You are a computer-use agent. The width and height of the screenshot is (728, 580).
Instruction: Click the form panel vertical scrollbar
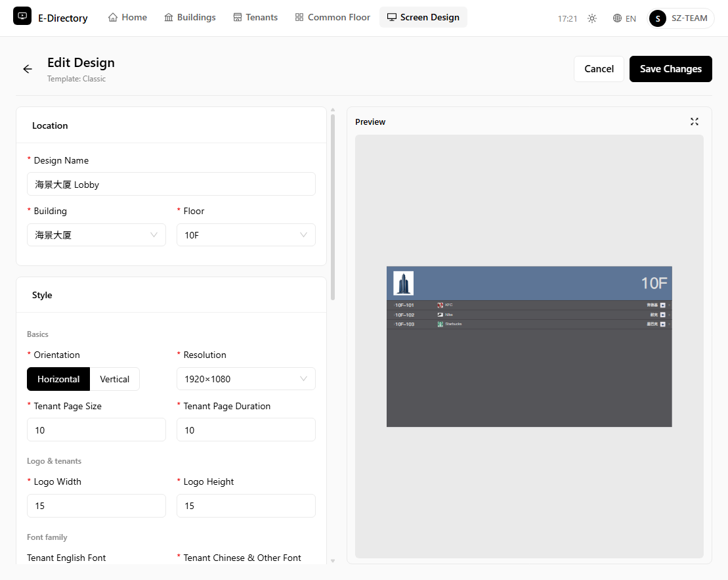[x=333, y=208]
